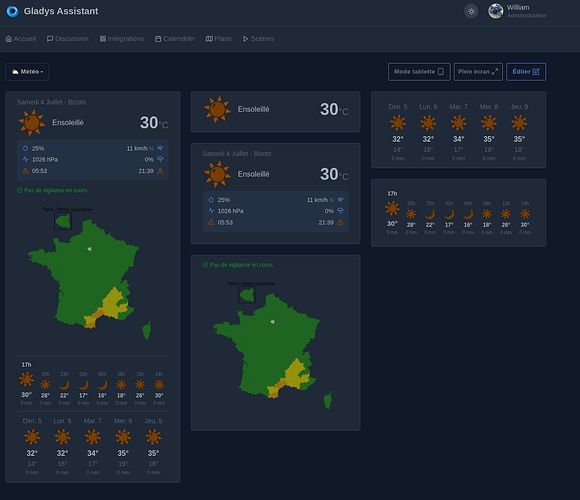Enable Mode tablette
580x500 pixels.
[x=419, y=72]
